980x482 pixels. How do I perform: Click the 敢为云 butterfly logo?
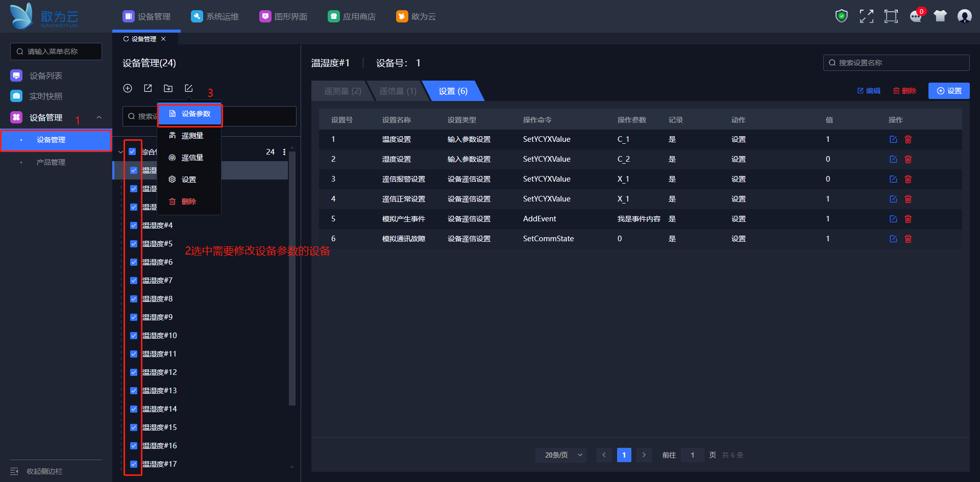coord(44,16)
